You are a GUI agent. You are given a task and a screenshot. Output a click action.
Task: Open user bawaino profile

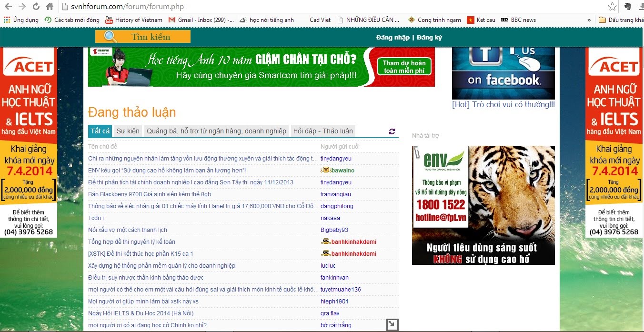(342, 171)
